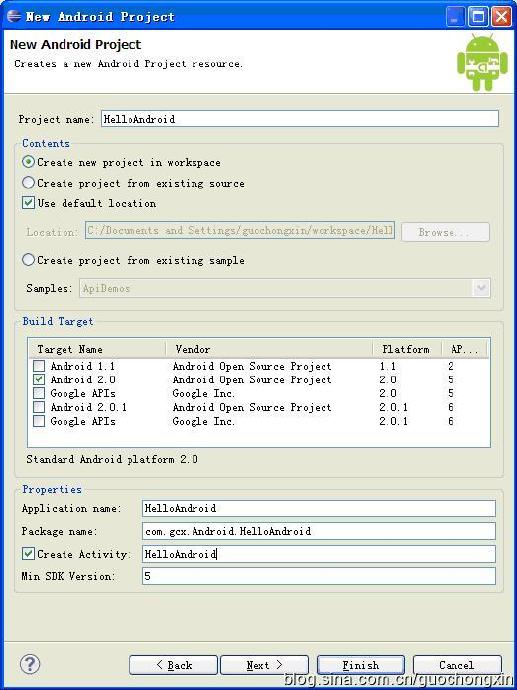Focus the Project name field

(300, 119)
